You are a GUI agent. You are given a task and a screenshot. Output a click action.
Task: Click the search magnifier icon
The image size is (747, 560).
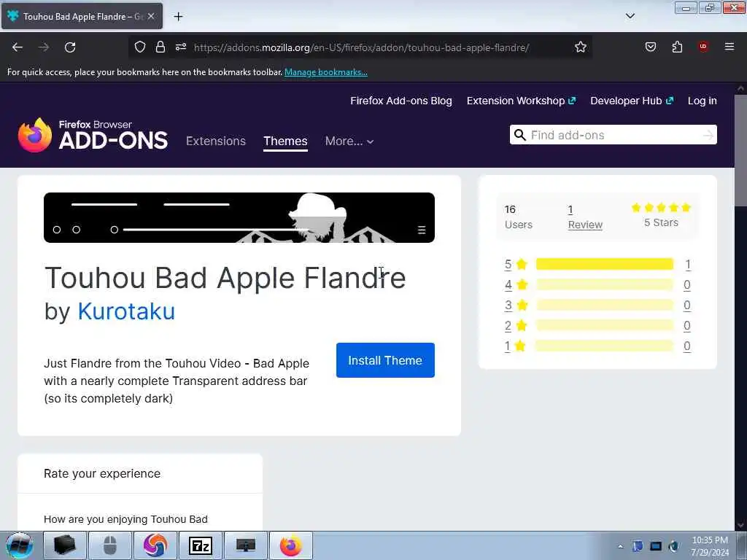tap(520, 135)
